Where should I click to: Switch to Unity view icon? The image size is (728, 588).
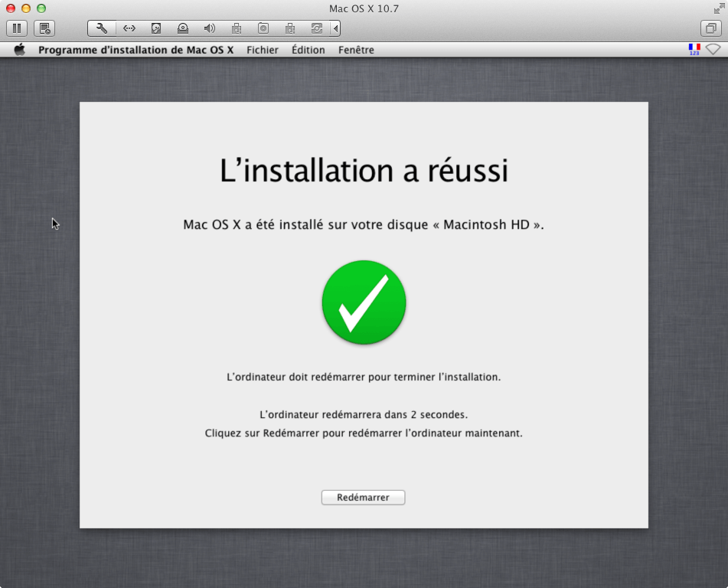(711, 29)
